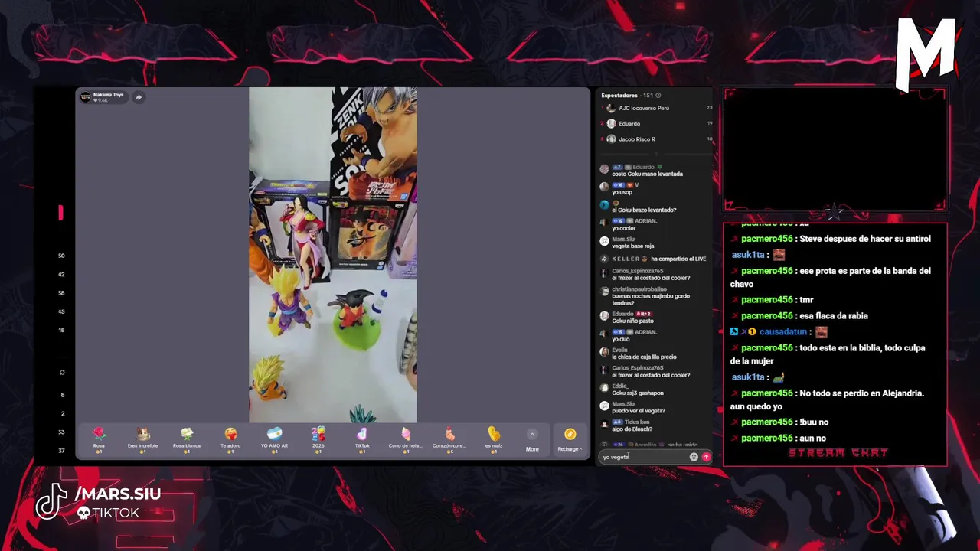The width and height of the screenshot is (980, 551).
Task: Open the Espectadores info help icon
Action: pos(658,96)
